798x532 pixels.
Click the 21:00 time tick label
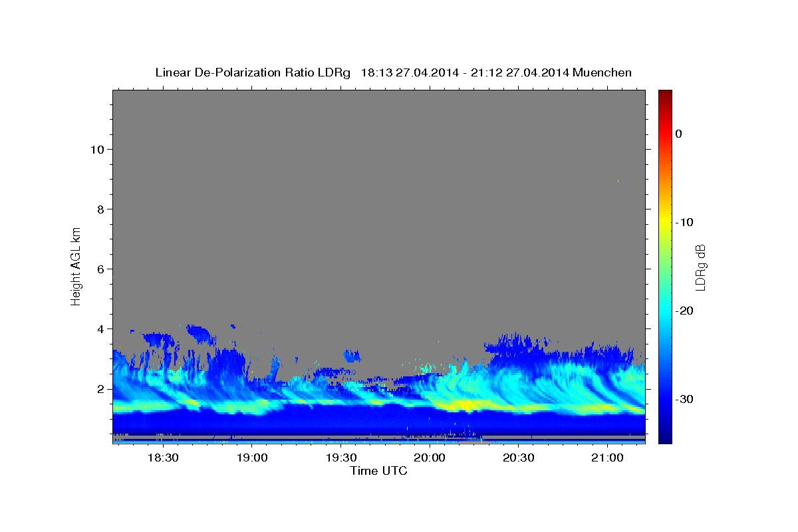pyautogui.click(x=607, y=458)
